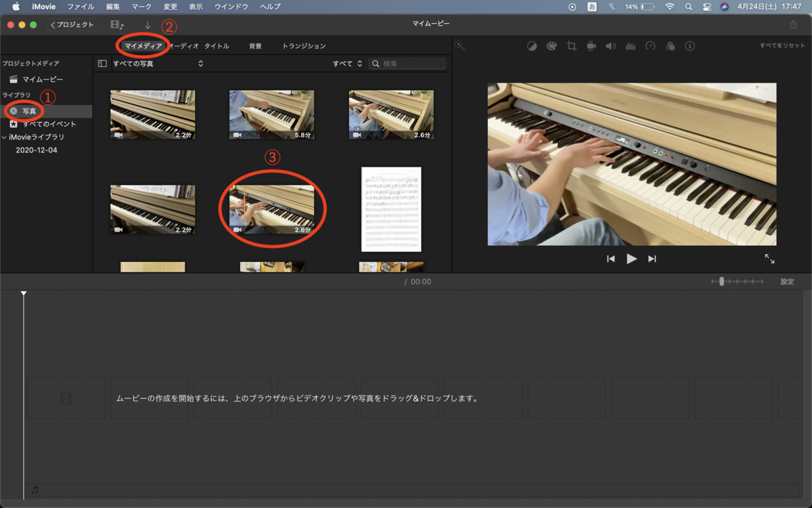This screenshot has height=508, width=812.
Task: Select the sheet music image thumbnail
Action: point(391,209)
